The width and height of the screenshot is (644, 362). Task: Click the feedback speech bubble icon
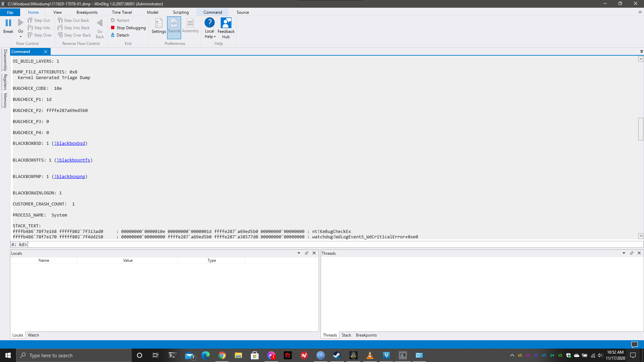click(635, 345)
